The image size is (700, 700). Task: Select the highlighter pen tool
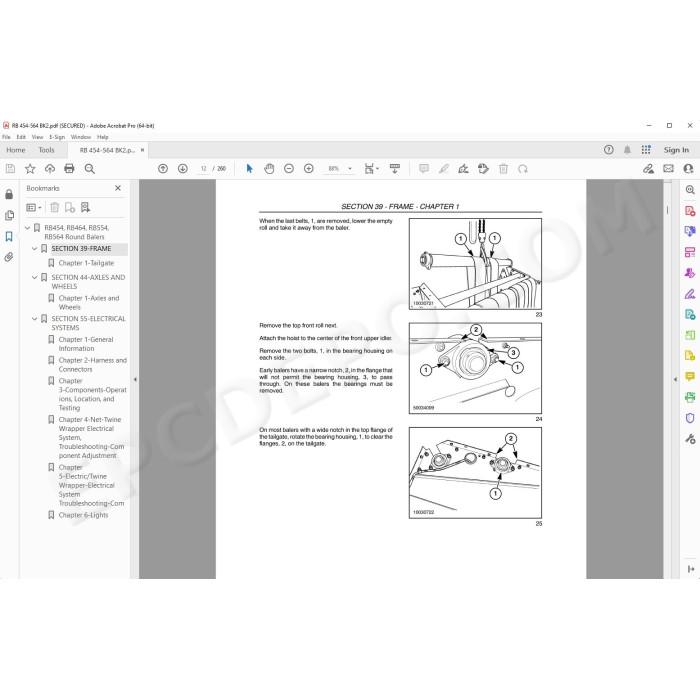443,169
